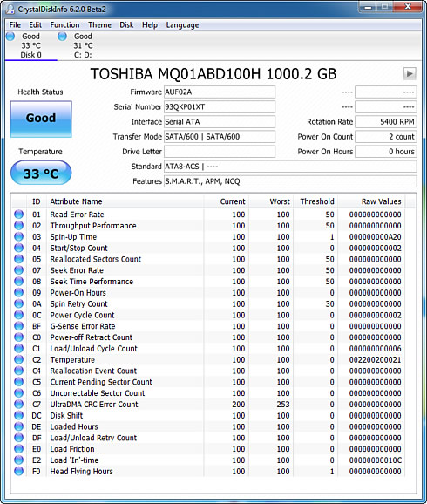Open the Theme menu

pos(99,25)
